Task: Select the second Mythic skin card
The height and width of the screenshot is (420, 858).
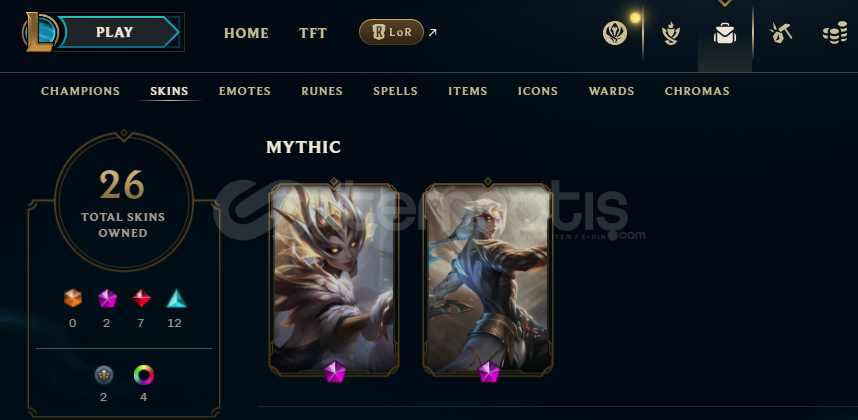Action: [488, 279]
